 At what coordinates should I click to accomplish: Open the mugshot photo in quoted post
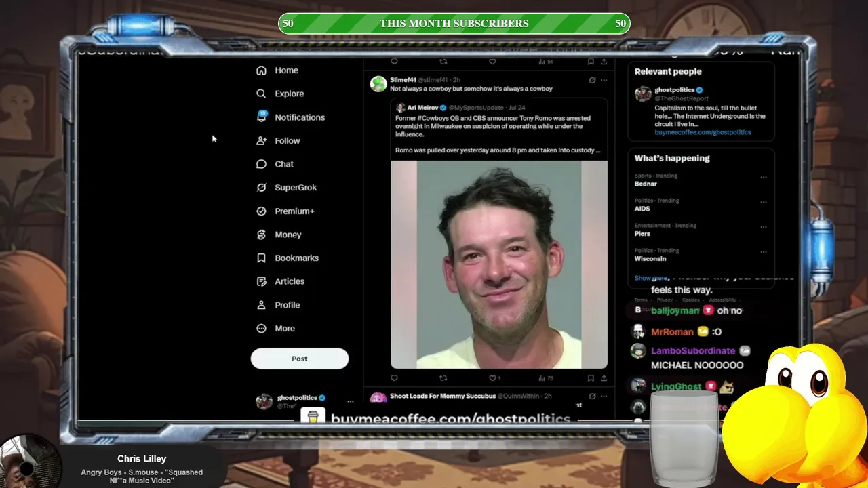(x=499, y=264)
